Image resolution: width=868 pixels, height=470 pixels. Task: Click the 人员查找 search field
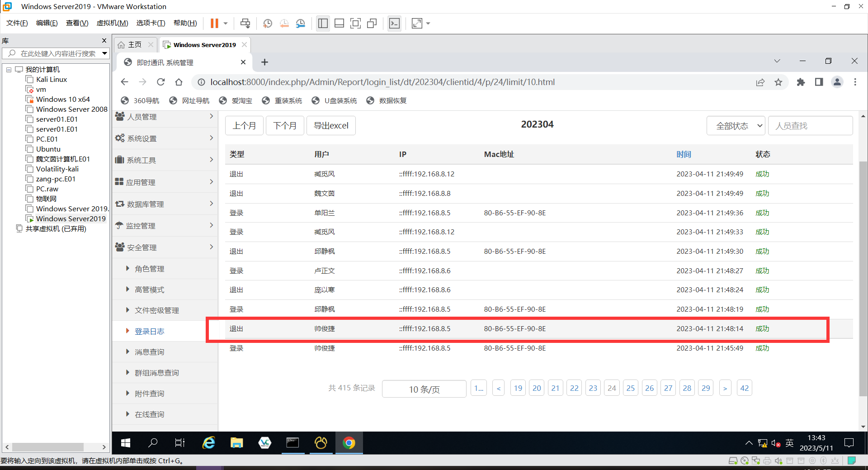[x=810, y=126]
